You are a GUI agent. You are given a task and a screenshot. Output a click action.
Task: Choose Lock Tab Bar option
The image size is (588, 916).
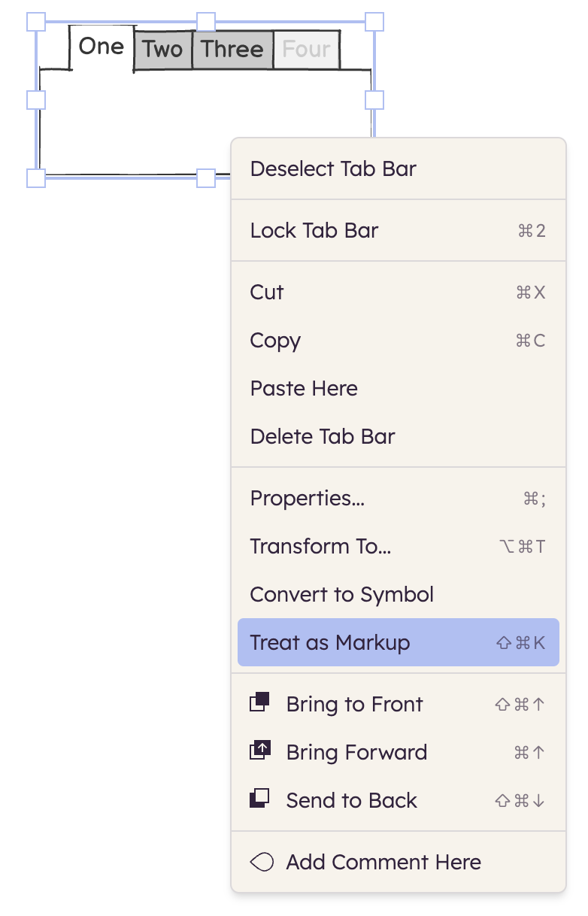click(x=399, y=230)
